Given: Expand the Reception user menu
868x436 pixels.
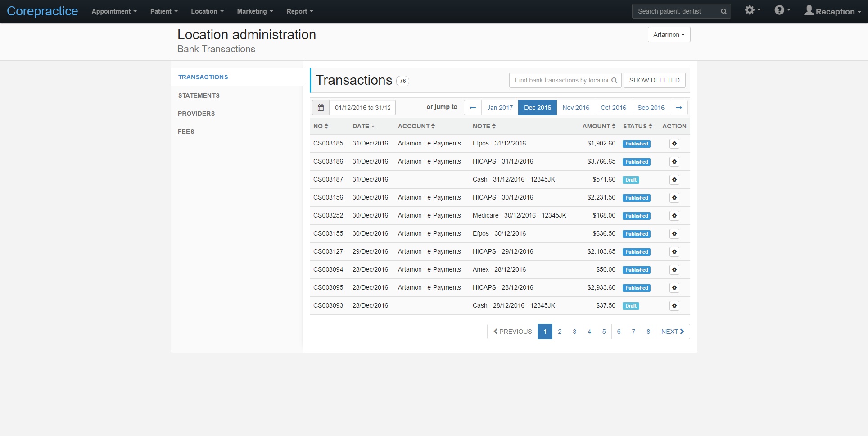Looking at the screenshot, I should 832,11.
